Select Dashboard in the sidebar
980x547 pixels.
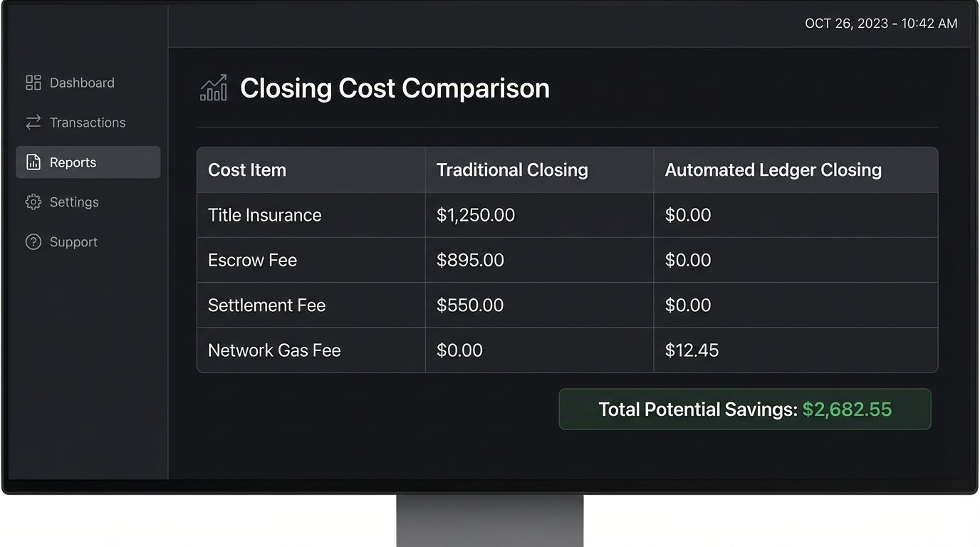click(82, 83)
